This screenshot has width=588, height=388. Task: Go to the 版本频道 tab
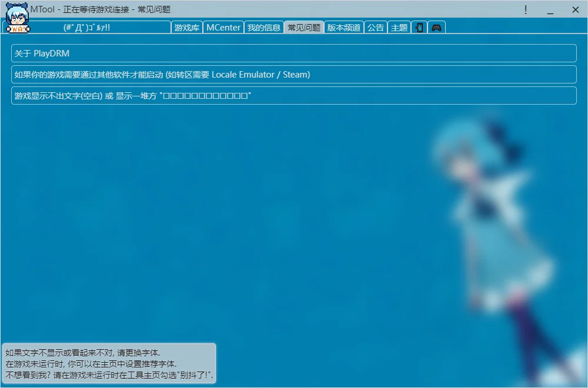[x=343, y=28]
